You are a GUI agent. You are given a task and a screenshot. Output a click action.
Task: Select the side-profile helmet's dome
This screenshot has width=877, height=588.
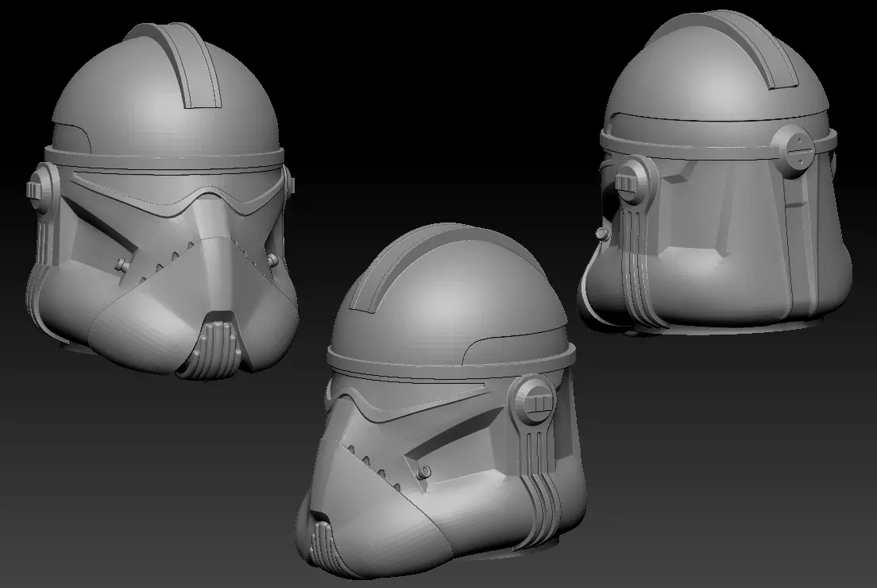click(447, 296)
